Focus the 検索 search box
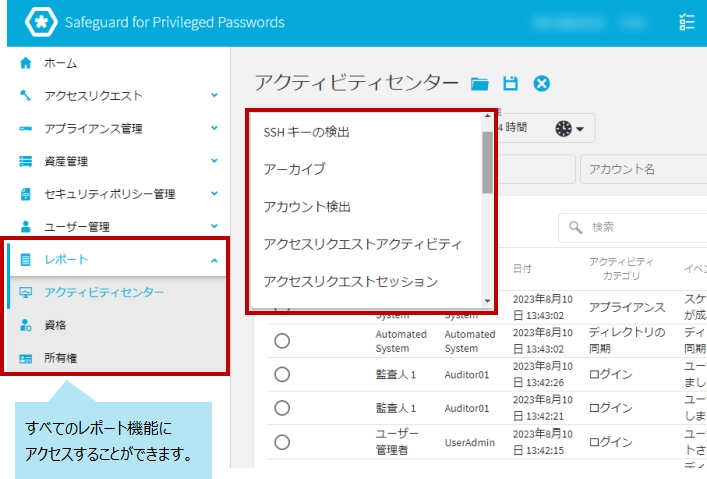The image size is (707, 479). (x=633, y=227)
